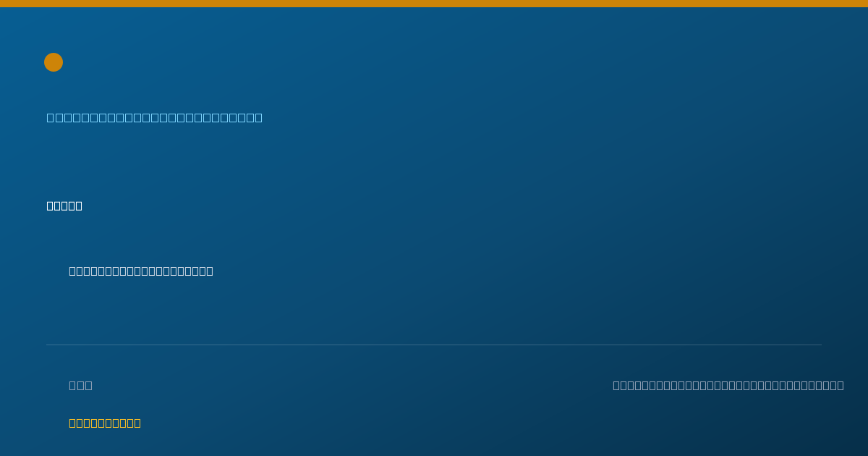Click the thin horizontal divider line

coord(434,345)
